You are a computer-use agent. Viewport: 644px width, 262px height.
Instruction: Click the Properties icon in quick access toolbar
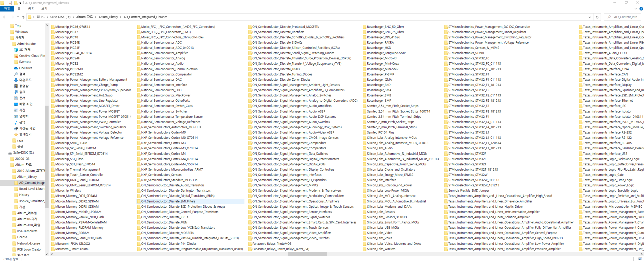pyautogui.click(x=10, y=3)
